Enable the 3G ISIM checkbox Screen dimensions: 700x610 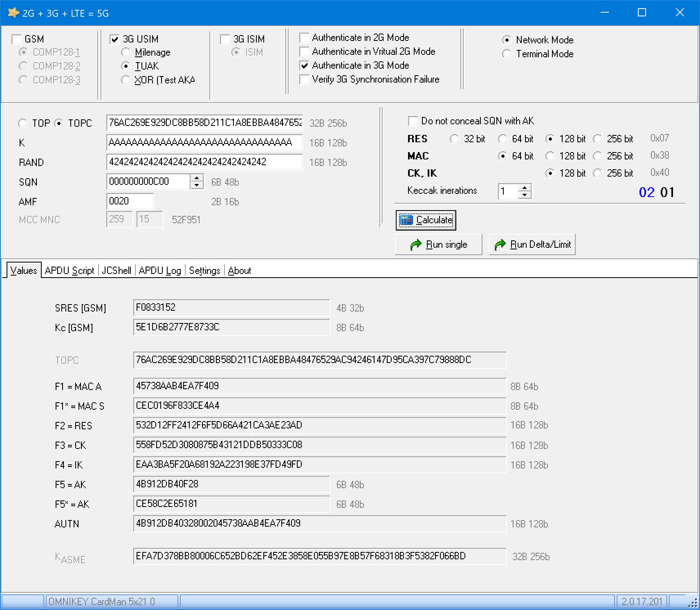(225, 39)
